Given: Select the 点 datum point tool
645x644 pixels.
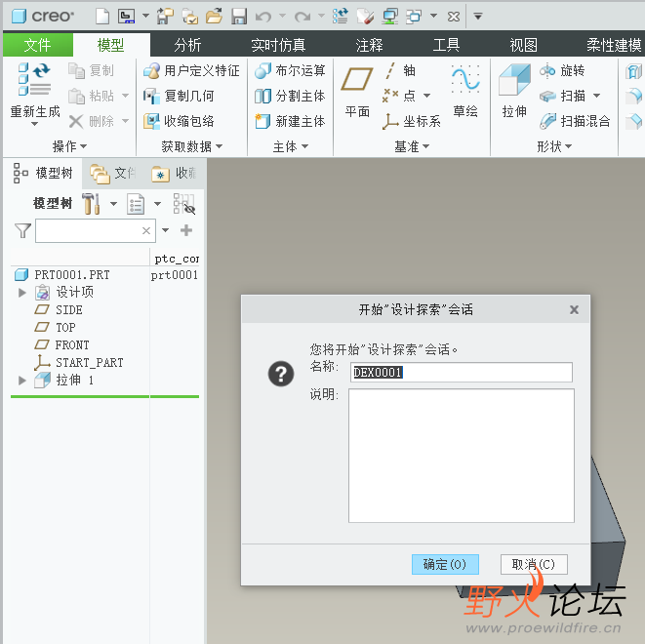Looking at the screenshot, I should [x=399, y=96].
